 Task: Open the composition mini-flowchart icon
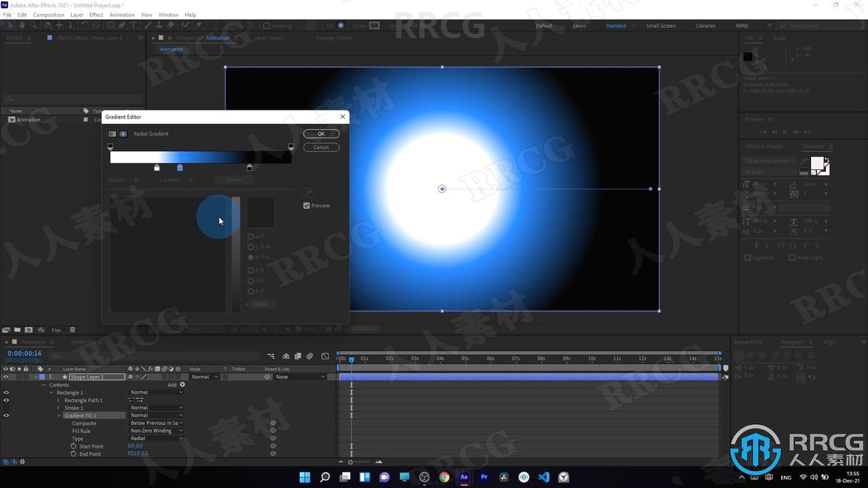click(271, 356)
